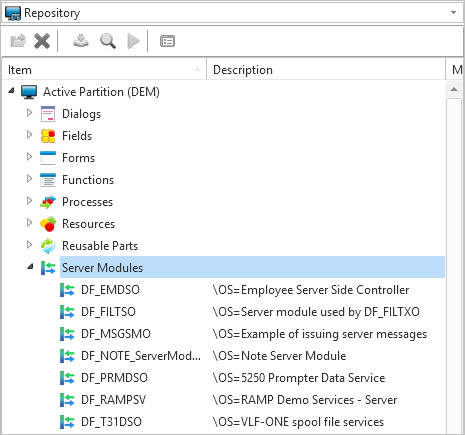
Task: Expand the Dialogs tree node
Action: [x=29, y=113]
